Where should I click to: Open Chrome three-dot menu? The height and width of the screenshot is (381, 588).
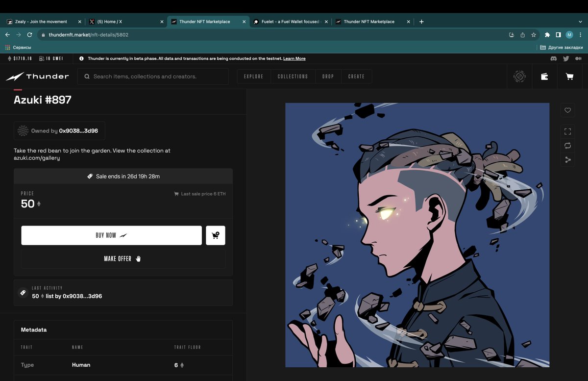point(580,35)
